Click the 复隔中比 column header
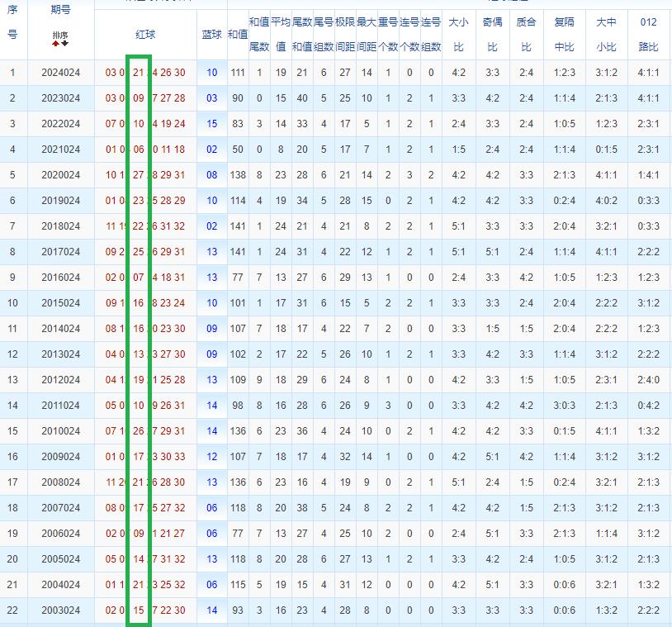The width and height of the screenshot is (672, 627). [x=565, y=35]
